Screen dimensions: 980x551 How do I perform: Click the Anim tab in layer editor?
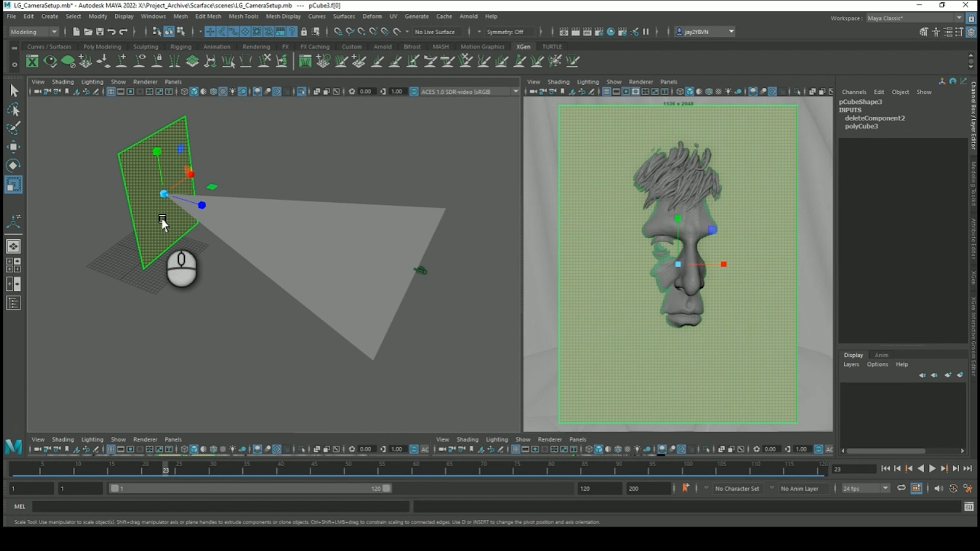(x=881, y=355)
